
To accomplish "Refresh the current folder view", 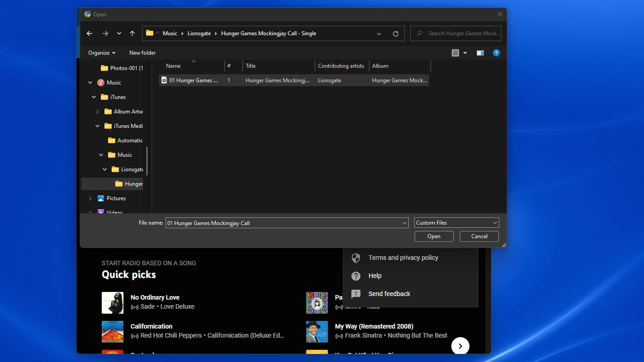I will 396,33.
